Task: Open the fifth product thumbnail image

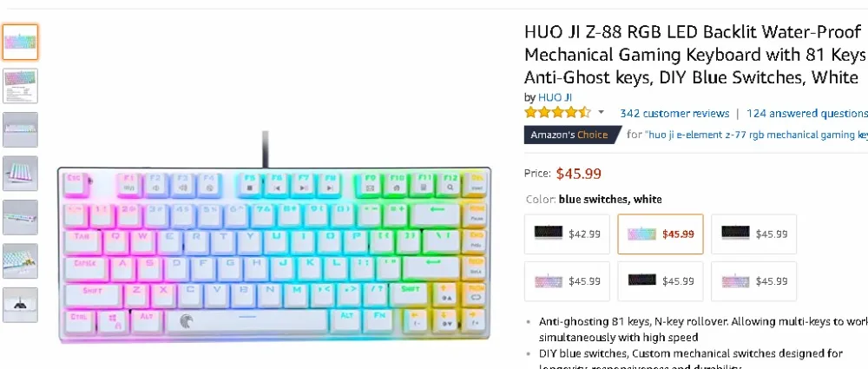Action: [20, 217]
